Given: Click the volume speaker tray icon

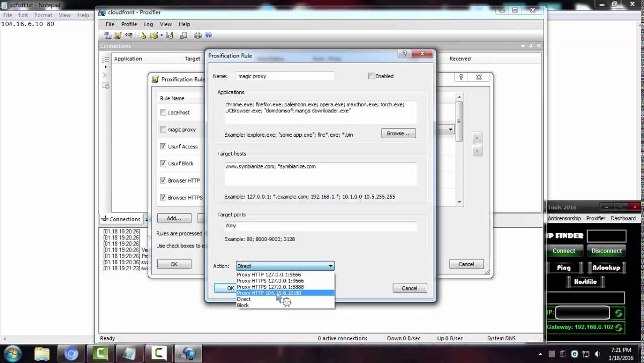Looking at the screenshot, I should pyautogui.click(x=598, y=354).
